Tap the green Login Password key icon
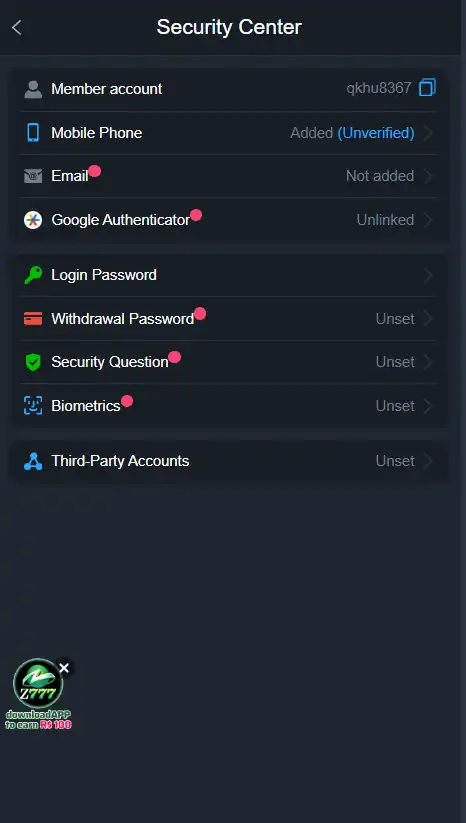Viewport: 466px width, 823px height. [33, 275]
